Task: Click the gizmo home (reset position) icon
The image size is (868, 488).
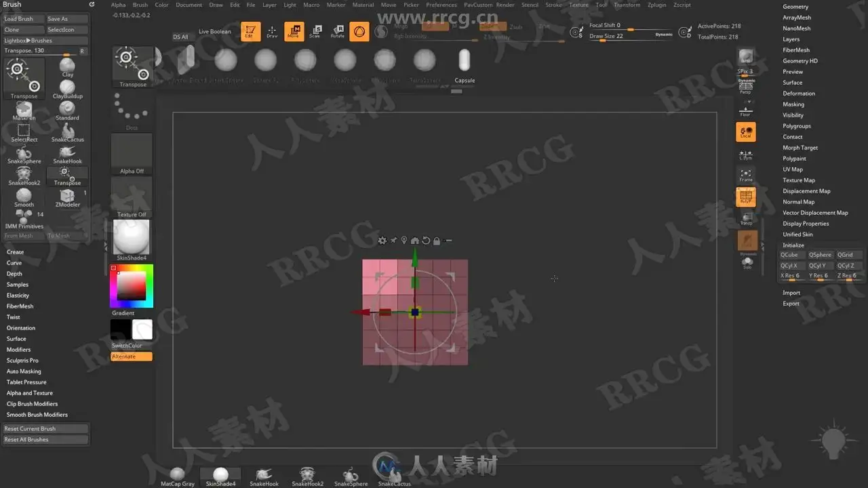Action: [415, 241]
